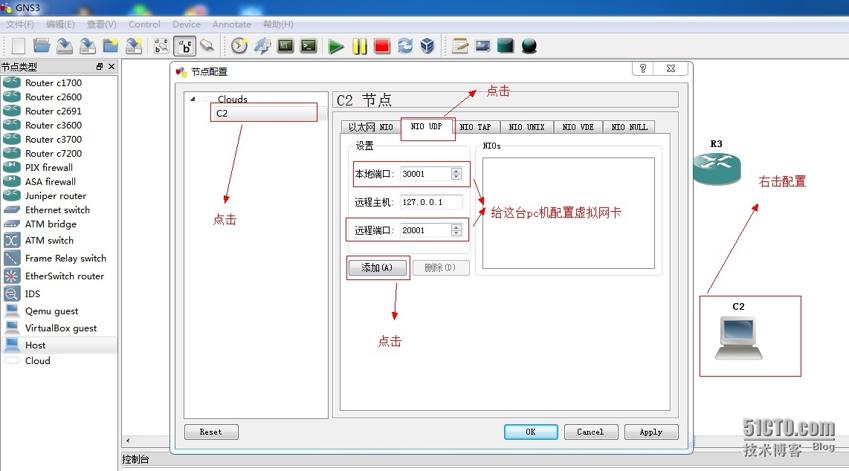The width and height of the screenshot is (849, 471).
Task: Switch to the NIO UDP tab
Action: click(x=427, y=126)
